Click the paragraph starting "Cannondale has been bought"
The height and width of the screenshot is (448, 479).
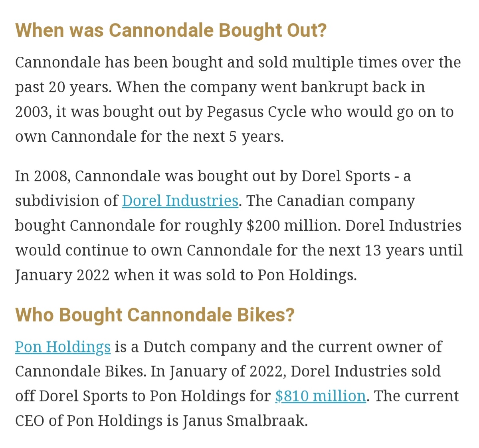click(x=238, y=99)
